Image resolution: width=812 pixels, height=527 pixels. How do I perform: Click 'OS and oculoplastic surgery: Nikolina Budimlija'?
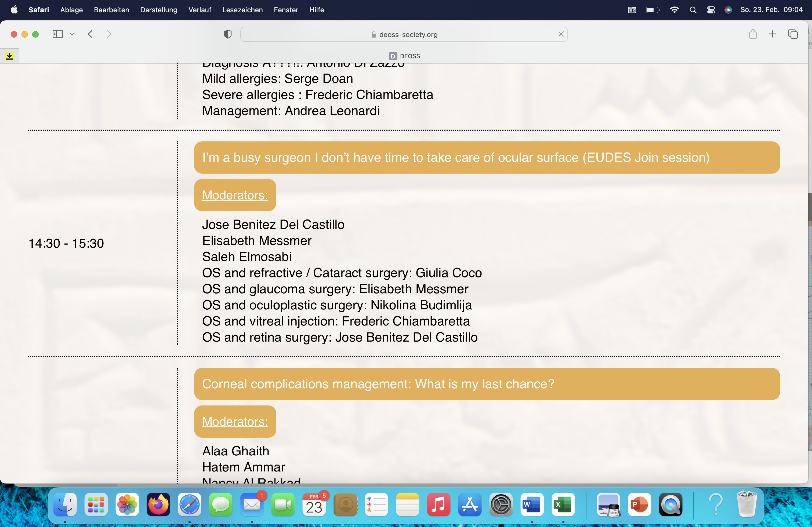click(x=337, y=305)
